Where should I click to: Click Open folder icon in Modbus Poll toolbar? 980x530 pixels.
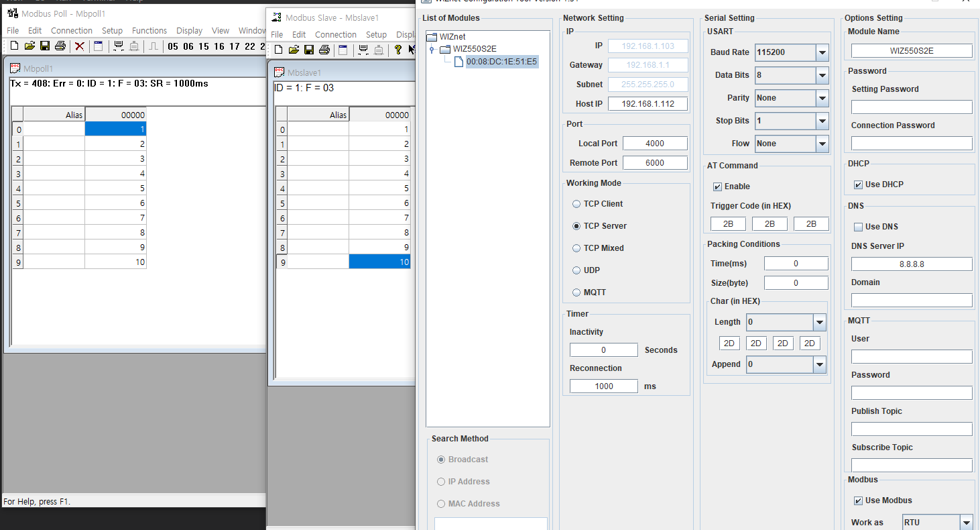coord(29,46)
